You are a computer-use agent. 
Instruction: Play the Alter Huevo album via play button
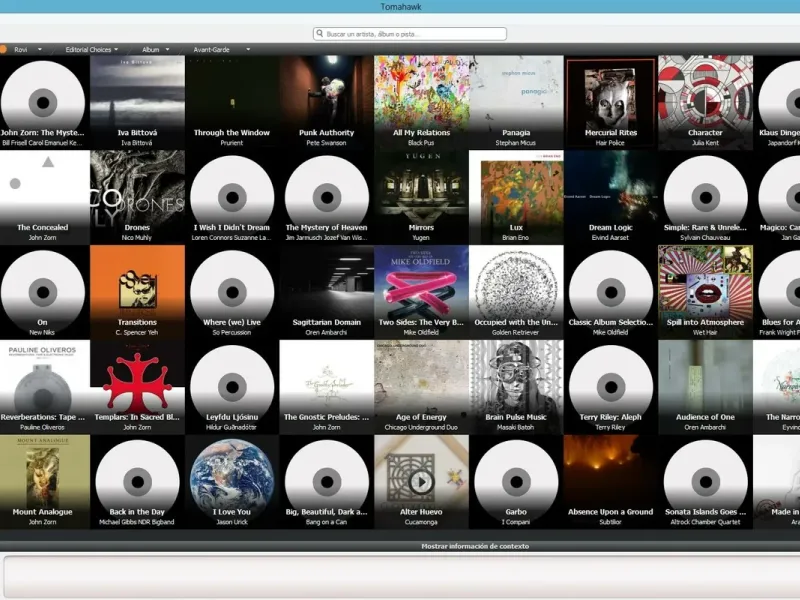click(421, 482)
